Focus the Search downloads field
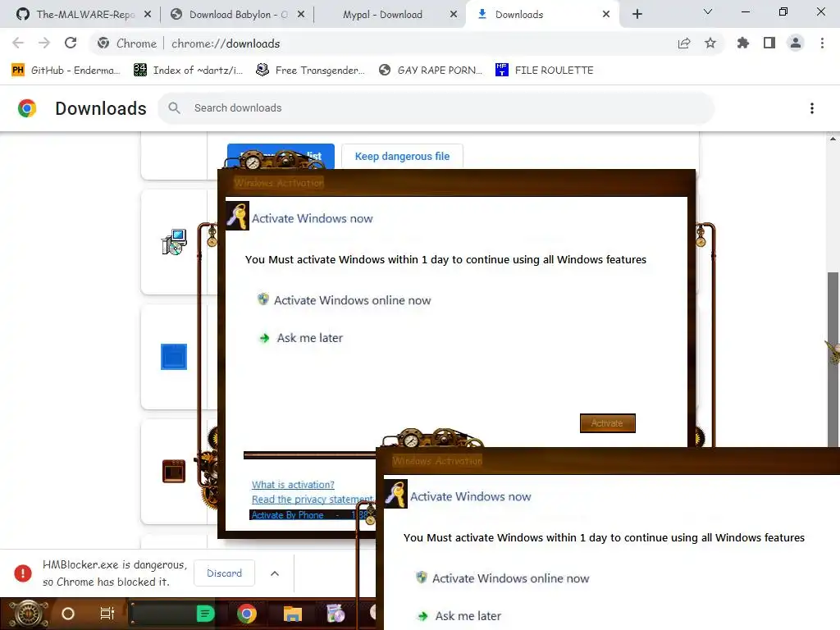840x630 pixels. tap(436, 108)
